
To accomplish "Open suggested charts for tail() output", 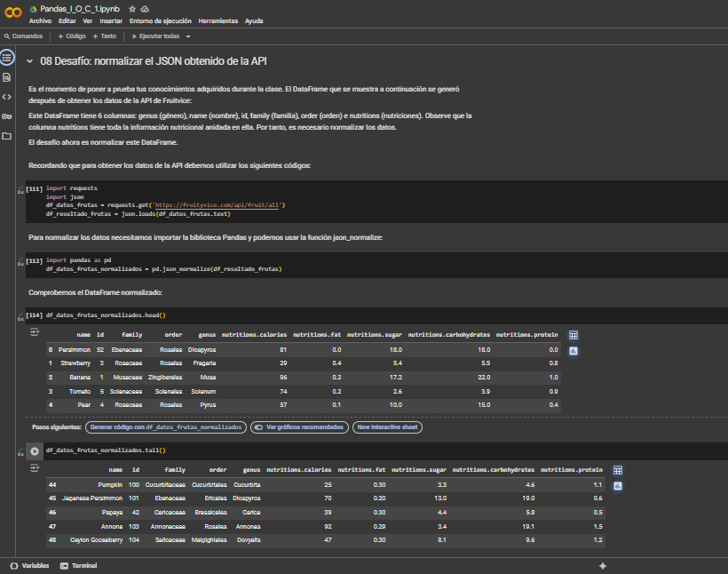I will pyautogui.click(x=618, y=486).
